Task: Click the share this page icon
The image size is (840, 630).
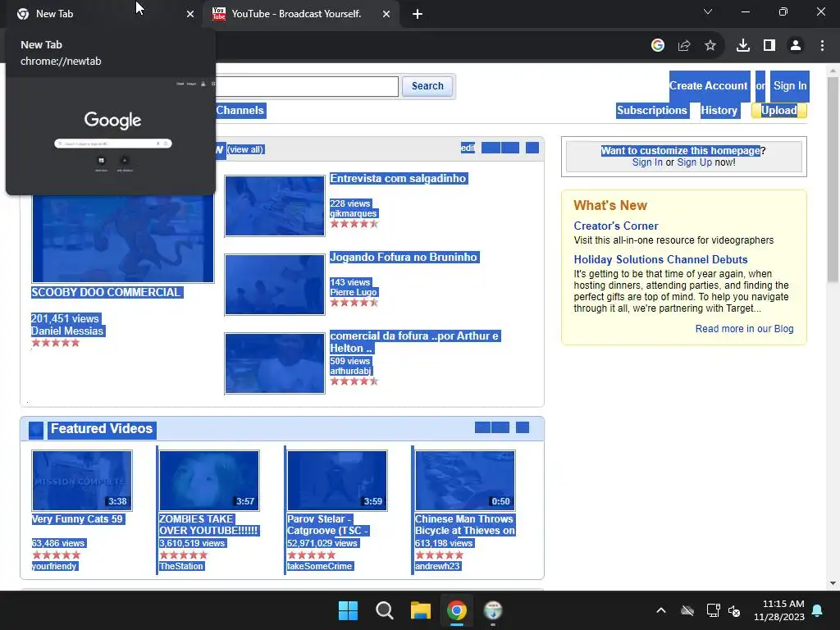Action: [684, 46]
